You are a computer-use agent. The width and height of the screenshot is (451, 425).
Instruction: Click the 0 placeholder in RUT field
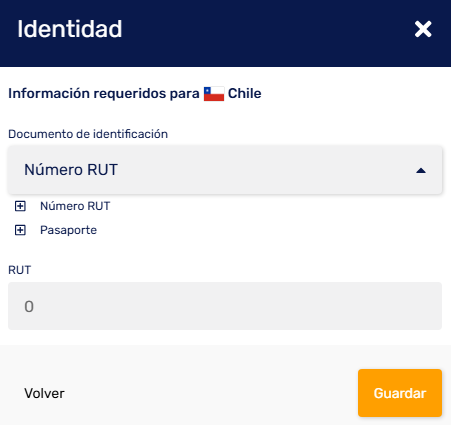pyautogui.click(x=29, y=306)
